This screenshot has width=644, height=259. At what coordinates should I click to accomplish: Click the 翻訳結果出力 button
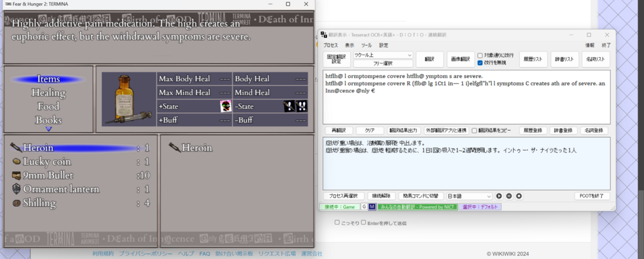pos(403,131)
